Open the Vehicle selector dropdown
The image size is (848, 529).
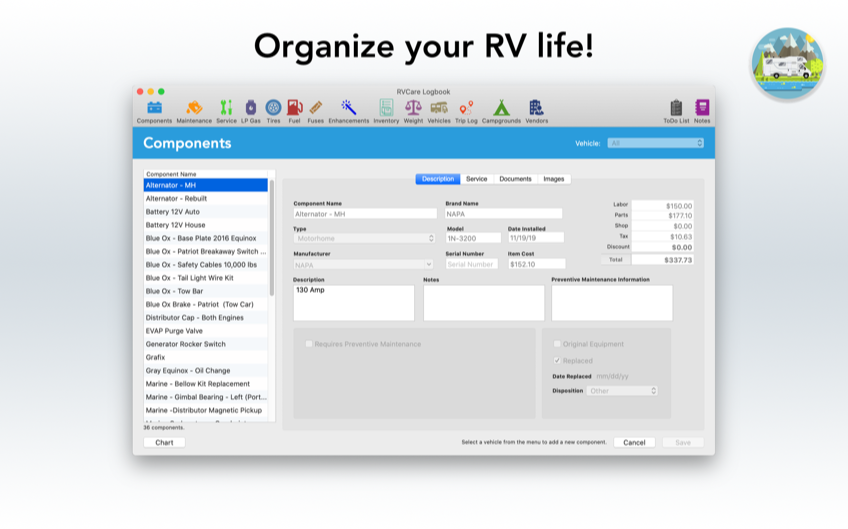pyautogui.click(x=656, y=143)
